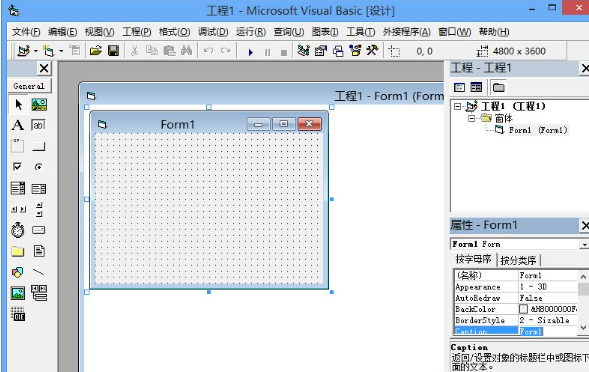This screenshot has height=372, width=589.
Task: Open Add Form dropdown arrow
Action: [x=60, y=51]
